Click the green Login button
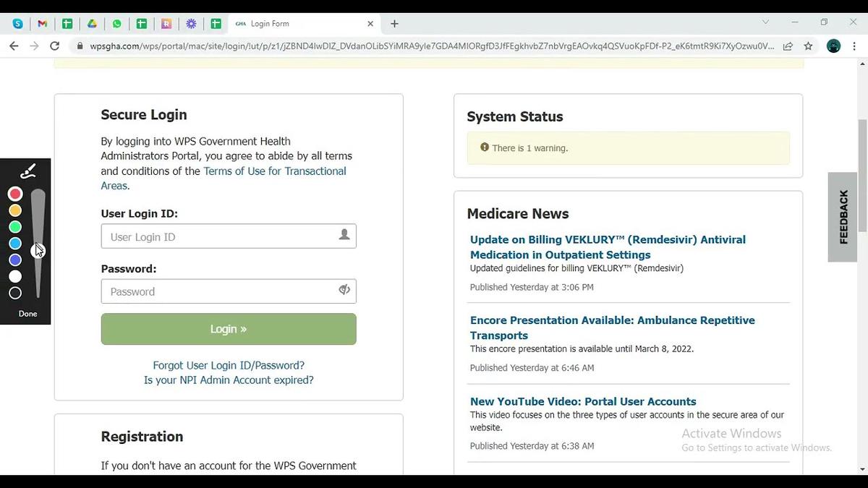 229,329
